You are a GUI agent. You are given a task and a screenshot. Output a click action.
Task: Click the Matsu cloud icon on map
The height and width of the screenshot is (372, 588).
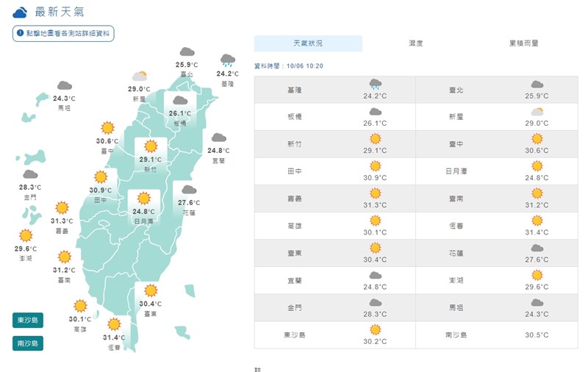(x=65, y=85)
